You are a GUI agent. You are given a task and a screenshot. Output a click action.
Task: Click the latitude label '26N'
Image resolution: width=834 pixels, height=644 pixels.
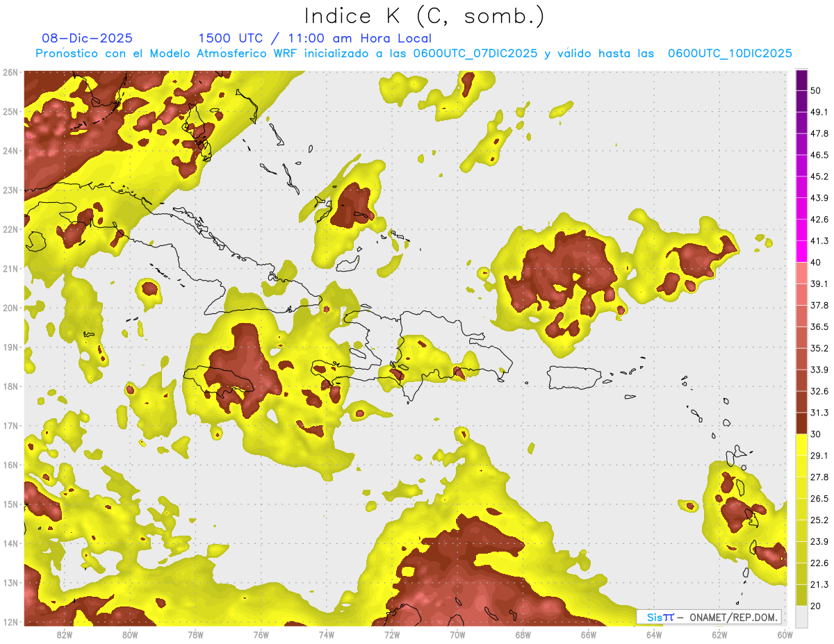pyautogui.click(x=10, y=72)
